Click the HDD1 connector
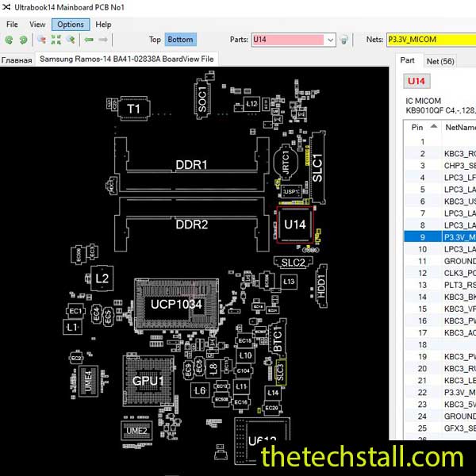Screen dimensions: 476x476 [x=321, y=286]
